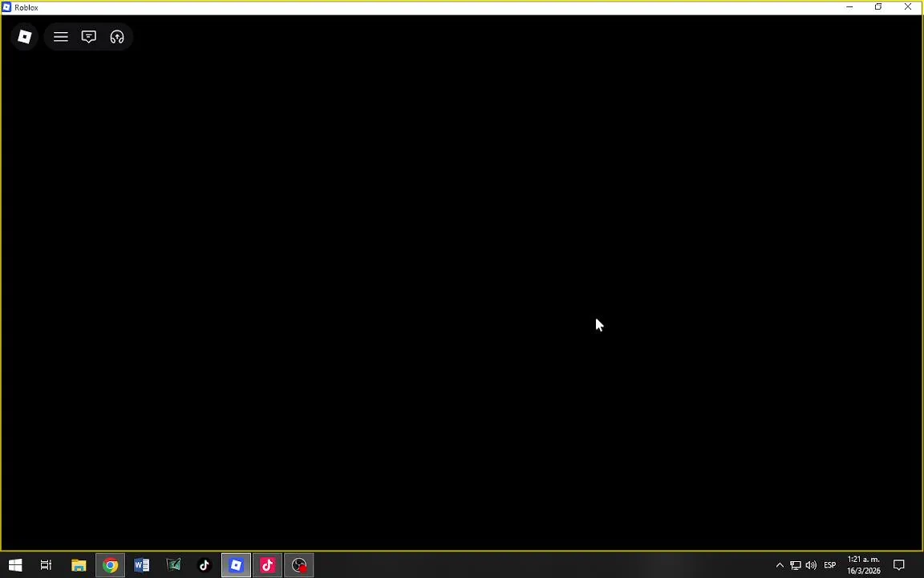Switch to the pink TikTok Live Studio icon
The height and width of the screenshot is (578, 924).
click(x=268, y=565)
